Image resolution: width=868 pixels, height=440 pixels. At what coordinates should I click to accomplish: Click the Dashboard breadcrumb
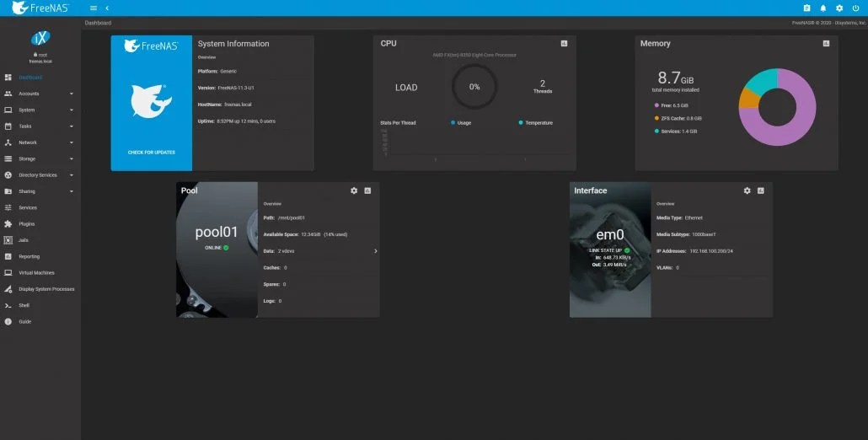(98, 23)
